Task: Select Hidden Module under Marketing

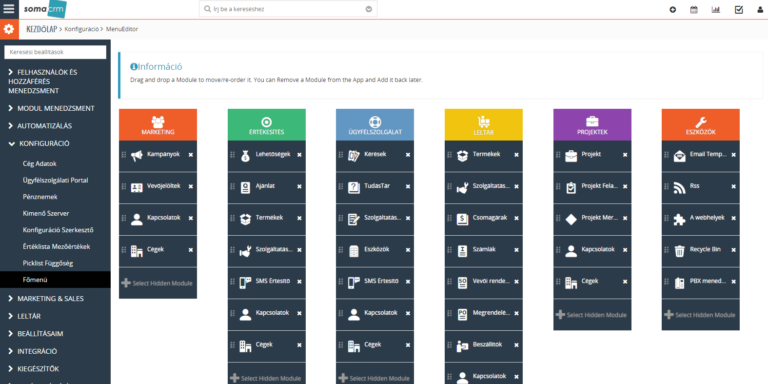Action: coord(158,283)
